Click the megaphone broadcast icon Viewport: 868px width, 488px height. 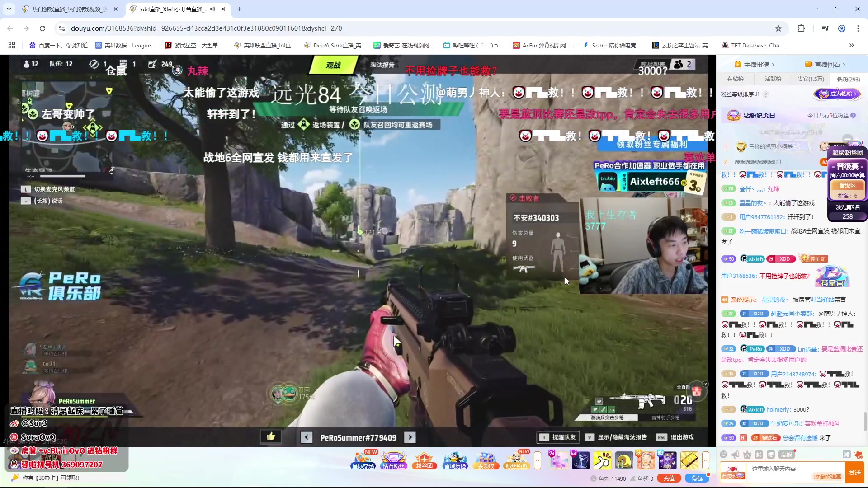tap(736, 455)
